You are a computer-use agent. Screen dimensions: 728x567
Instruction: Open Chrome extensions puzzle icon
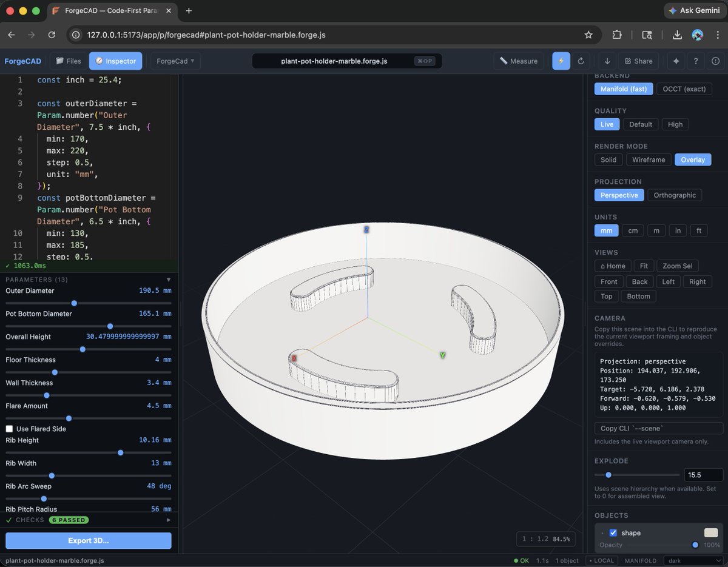coord(617,35)
